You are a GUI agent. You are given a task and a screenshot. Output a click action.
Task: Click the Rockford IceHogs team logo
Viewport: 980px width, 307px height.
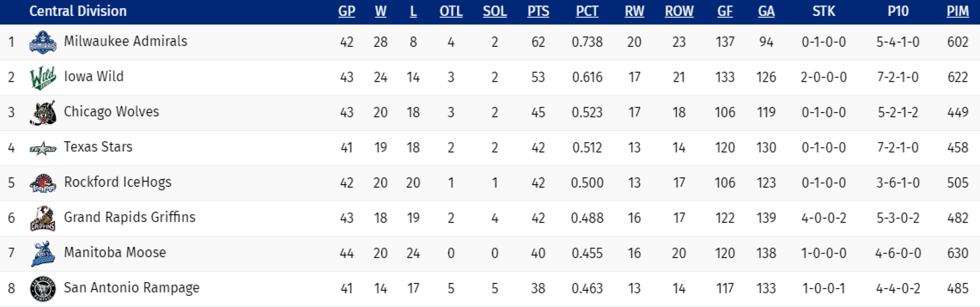coord(43,183)
